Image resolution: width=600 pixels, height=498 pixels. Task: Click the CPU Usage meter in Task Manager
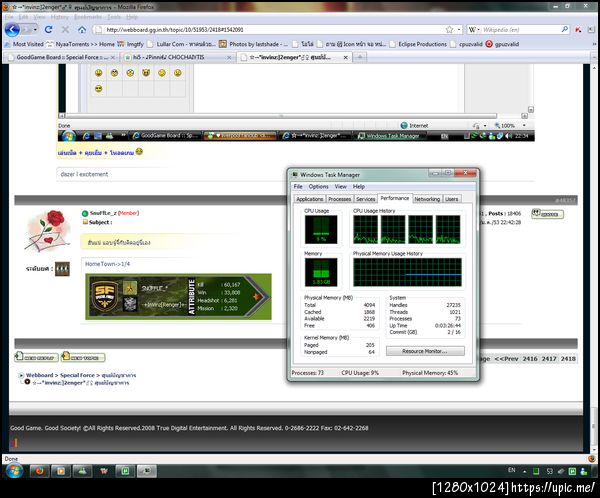pos(321,229)
